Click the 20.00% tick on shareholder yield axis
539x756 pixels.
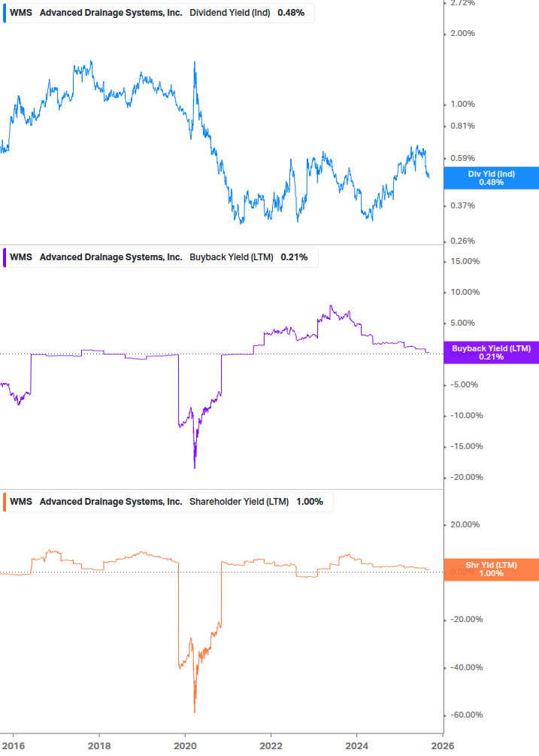click(x=465, y=524)
